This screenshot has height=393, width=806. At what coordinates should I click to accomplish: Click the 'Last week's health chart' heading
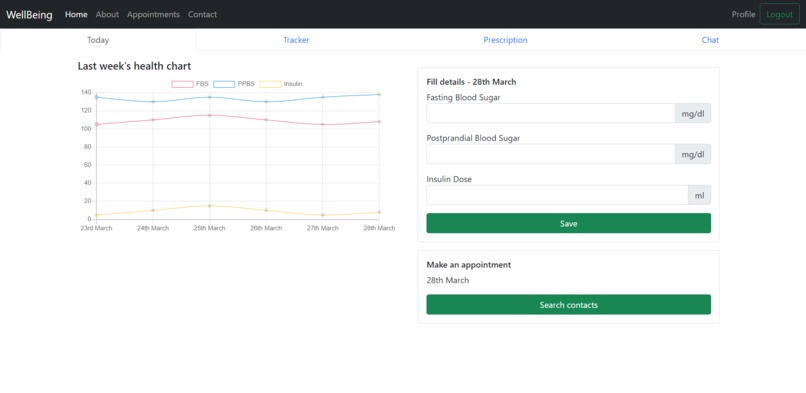coord(134,66)
